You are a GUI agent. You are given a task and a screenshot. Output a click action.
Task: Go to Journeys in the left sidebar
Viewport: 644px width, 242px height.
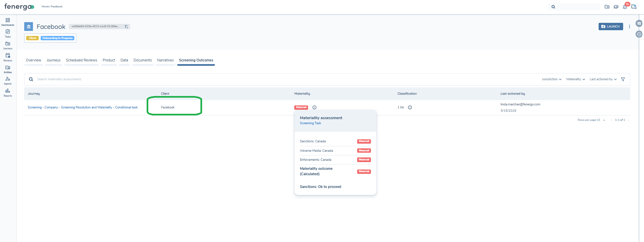[8, 45]
